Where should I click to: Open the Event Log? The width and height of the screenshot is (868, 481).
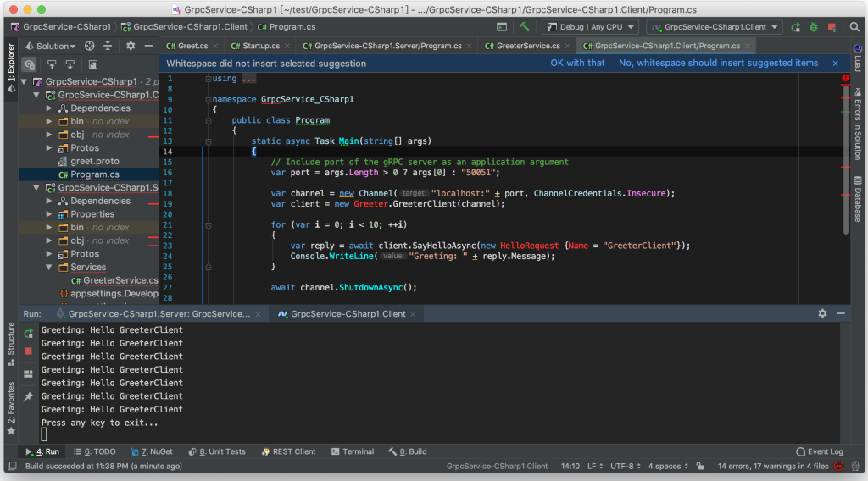coord(820,451)
